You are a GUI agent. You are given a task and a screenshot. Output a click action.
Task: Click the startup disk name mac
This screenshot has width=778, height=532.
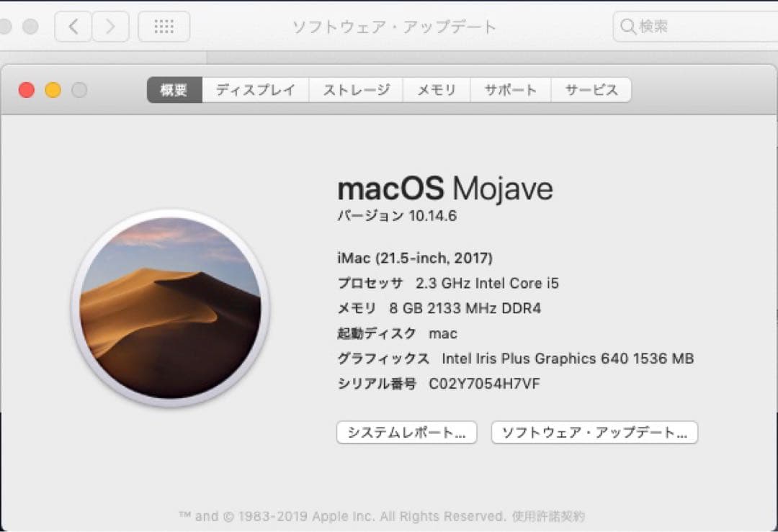click(x=442, y=334)
